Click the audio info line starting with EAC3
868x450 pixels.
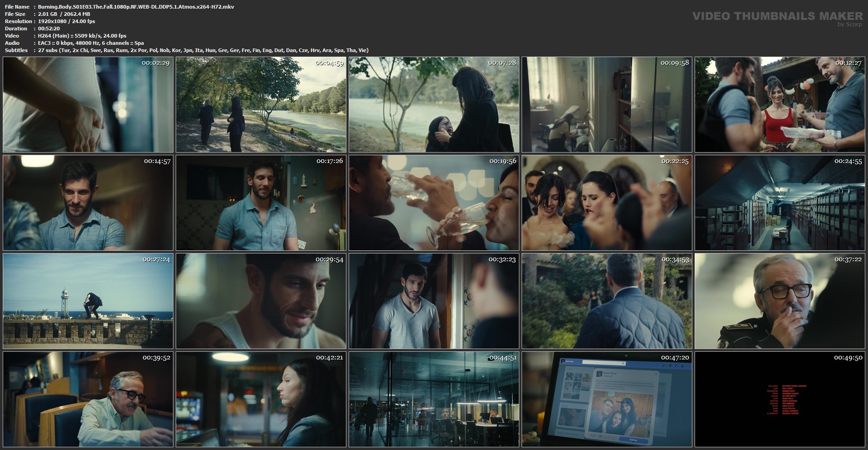point(91,43)
